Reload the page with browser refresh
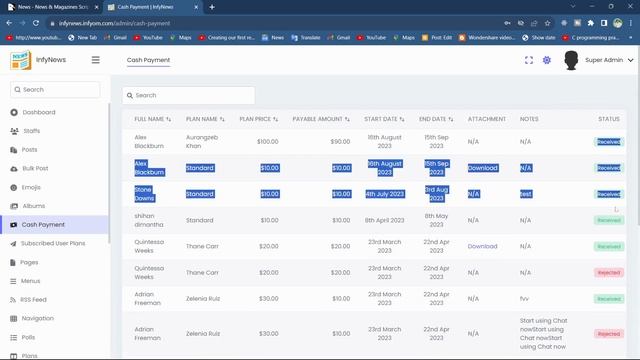Viewport: 640px width, 360px height. coord(36,23)
